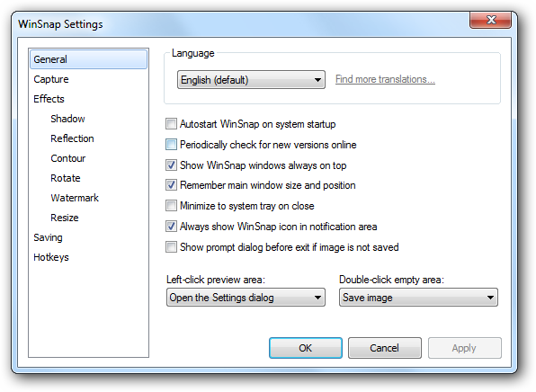
Task: Toggle Remember main window size and position
Action: coord(171,185)
